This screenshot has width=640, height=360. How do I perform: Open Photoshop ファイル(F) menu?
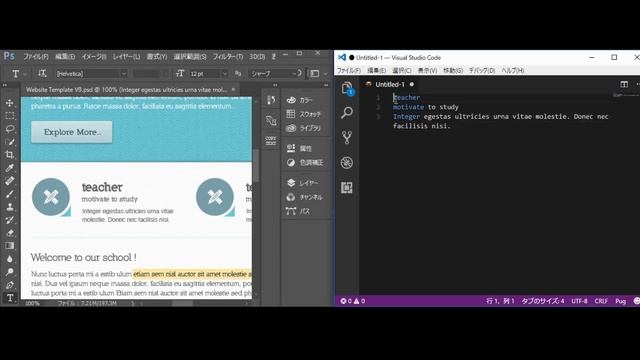[36, 56]
